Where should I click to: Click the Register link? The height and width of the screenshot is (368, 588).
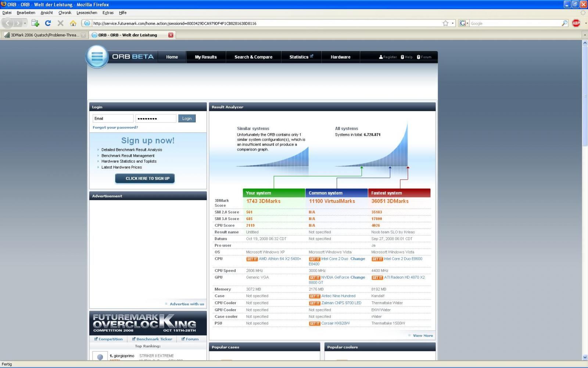point(388,57)
